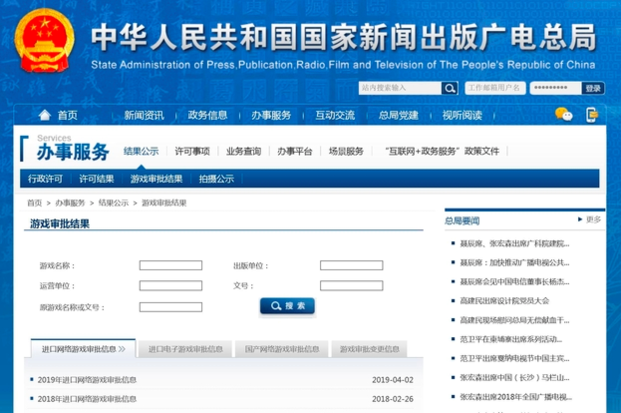Click the mailbox password field
This screenshot has width=621, height=413.
click(x=556, y=88)
